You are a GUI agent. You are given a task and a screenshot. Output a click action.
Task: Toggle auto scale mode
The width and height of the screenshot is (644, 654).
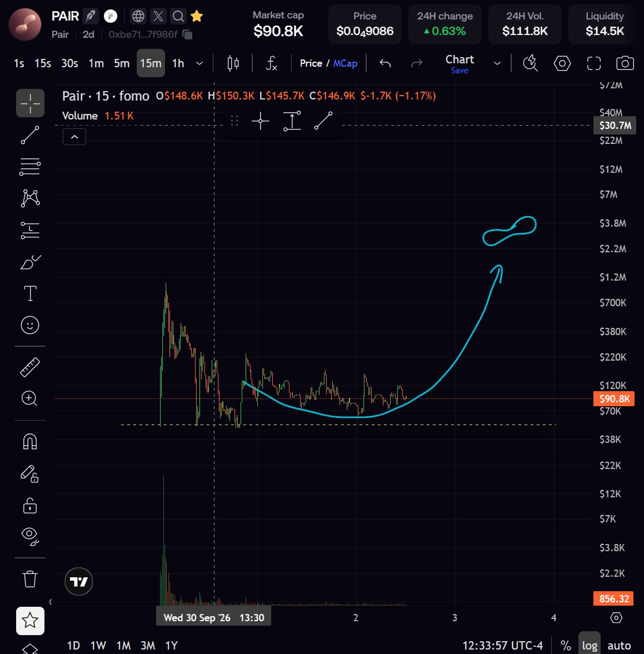coord(619,646)
